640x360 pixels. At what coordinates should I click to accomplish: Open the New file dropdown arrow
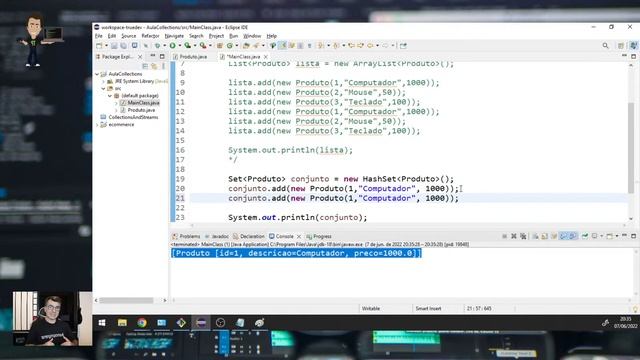click(x=106, y=46)
